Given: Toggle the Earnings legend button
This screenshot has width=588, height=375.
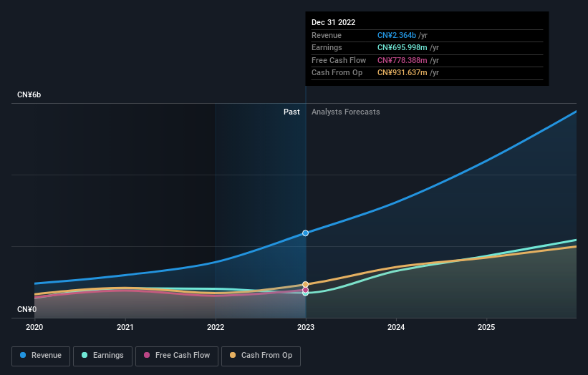Looking at the screenshot, I should coord(102,356).
